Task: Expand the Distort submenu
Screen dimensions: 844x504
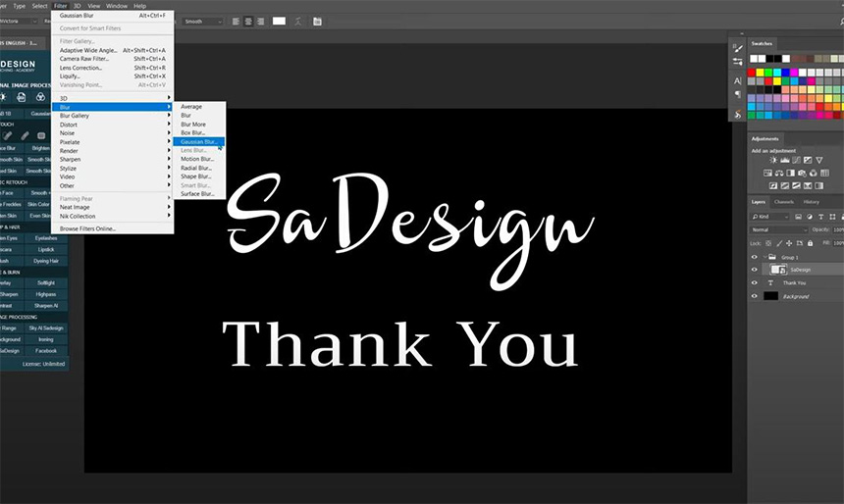Action: pyautogui.click(x=113, y=125)
